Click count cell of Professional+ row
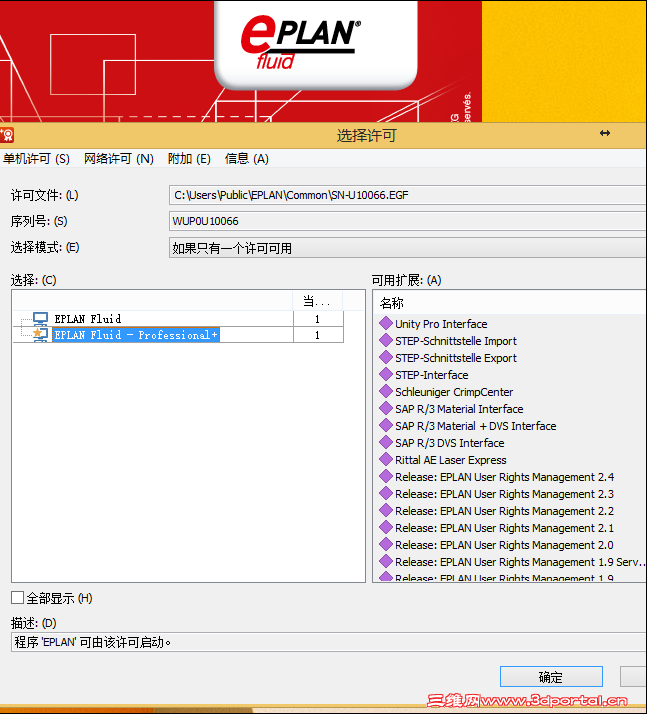Viewport: 647px width, 714px height. tap(318, 335)
